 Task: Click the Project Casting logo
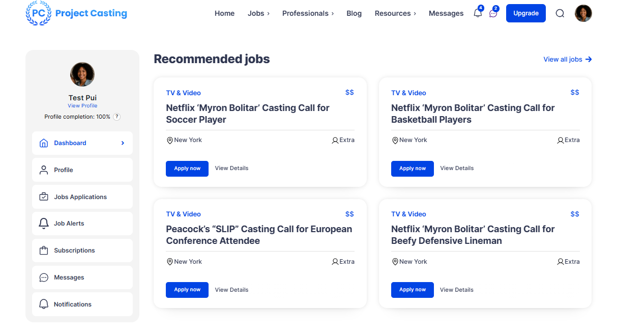76,13
